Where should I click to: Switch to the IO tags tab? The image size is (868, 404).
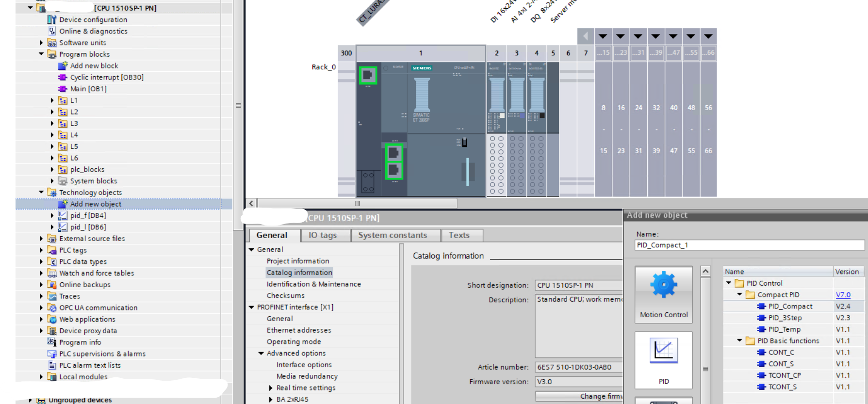tap(323, 235)
